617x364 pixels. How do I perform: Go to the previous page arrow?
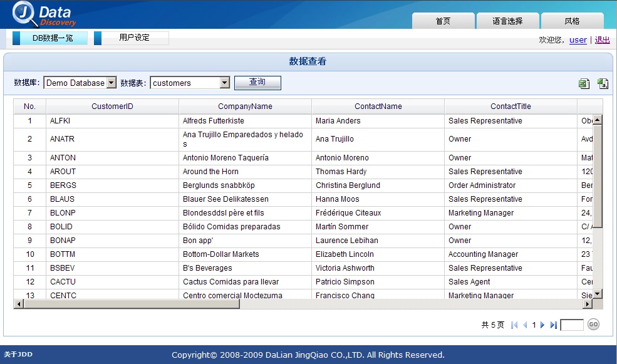(525, 325)
